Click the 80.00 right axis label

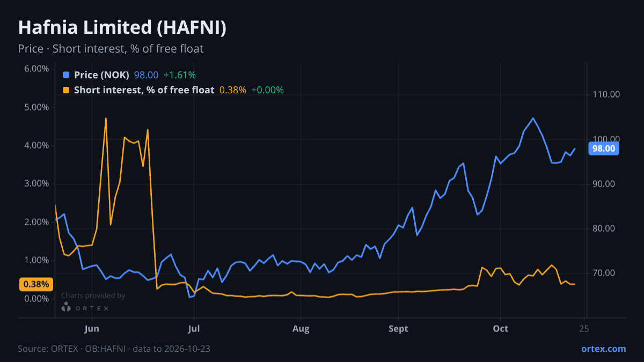[x=603, y=228]
